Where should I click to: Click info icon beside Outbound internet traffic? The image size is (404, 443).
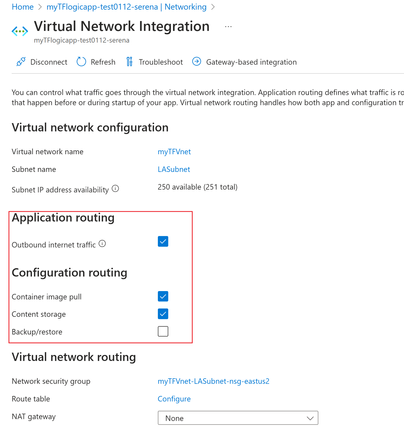(102, 244)
